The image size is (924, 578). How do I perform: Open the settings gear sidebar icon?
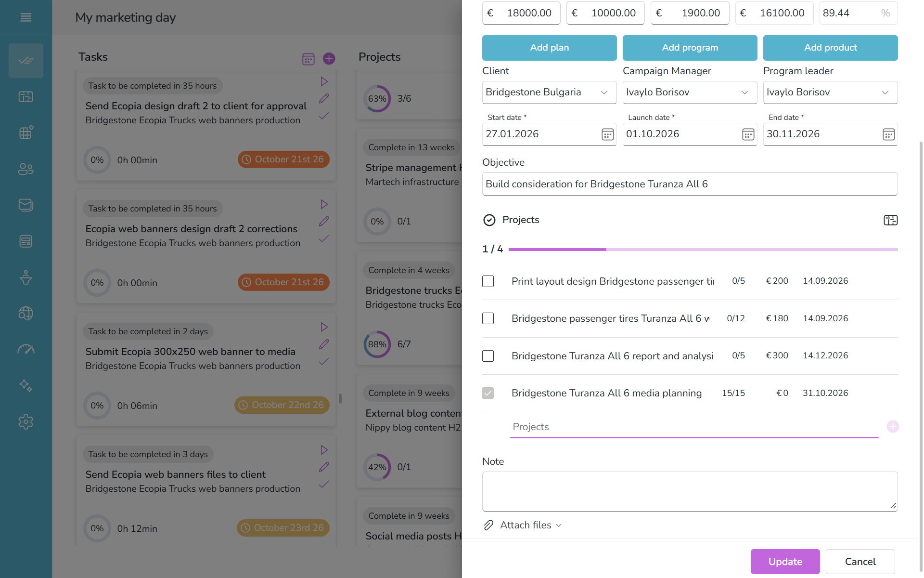click(26, 422)
